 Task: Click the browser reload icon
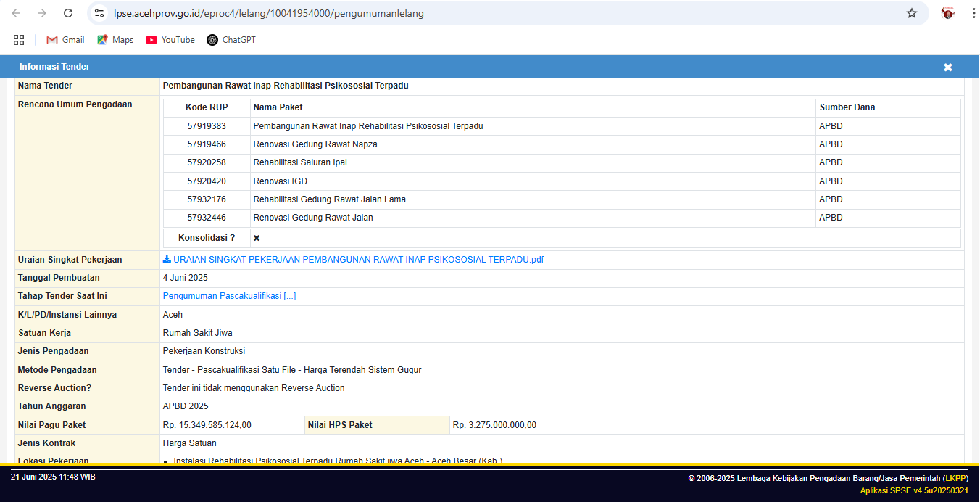click(x=68, y=13)
